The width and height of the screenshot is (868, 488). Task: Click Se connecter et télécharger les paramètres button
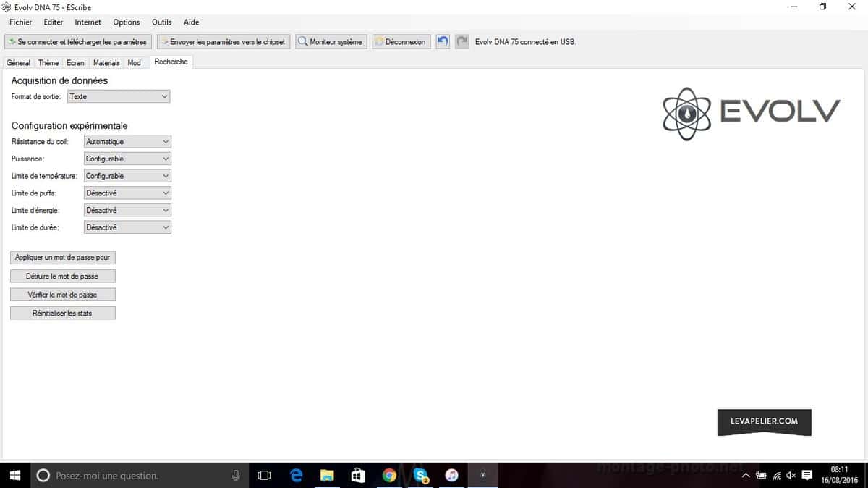point(78,42)
